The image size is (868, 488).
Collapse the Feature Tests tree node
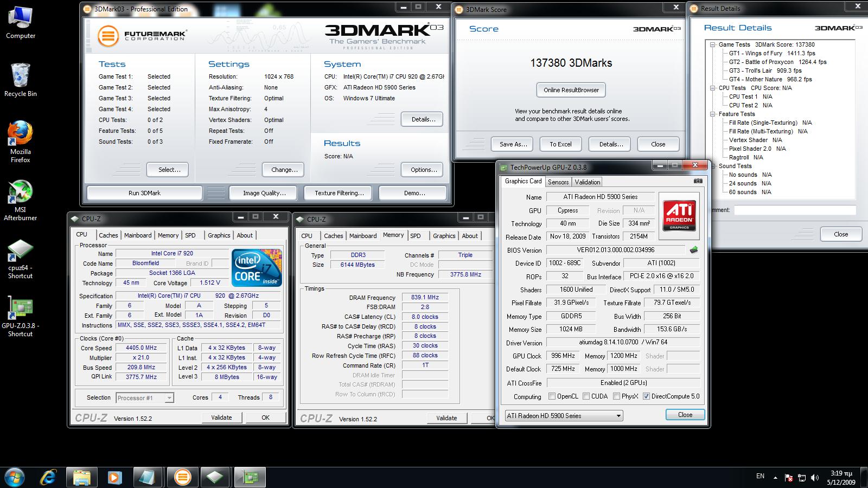(x=712, y=114)
